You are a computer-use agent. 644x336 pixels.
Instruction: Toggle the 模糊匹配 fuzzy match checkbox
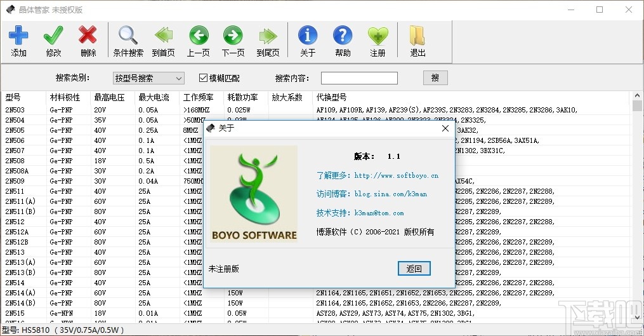pyautogui.click(x=203, y=77)
